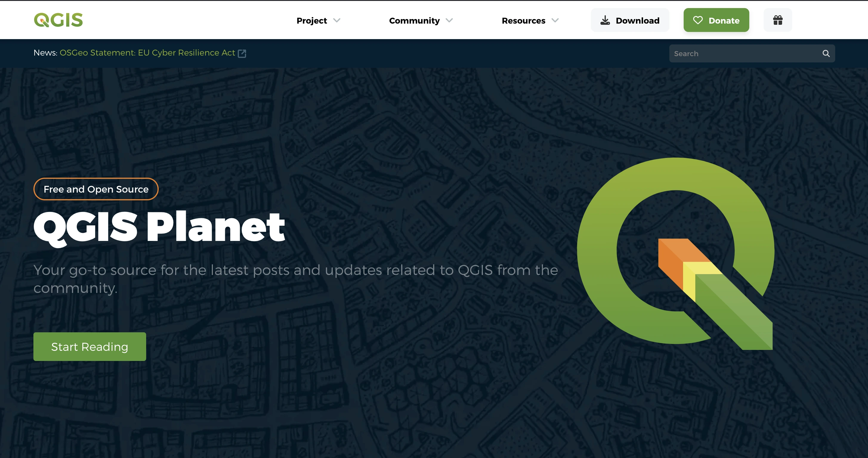The height and width of the screenshot is (458, 868).
Task: Click the QGIS logo icon
Action: (57, 20)
